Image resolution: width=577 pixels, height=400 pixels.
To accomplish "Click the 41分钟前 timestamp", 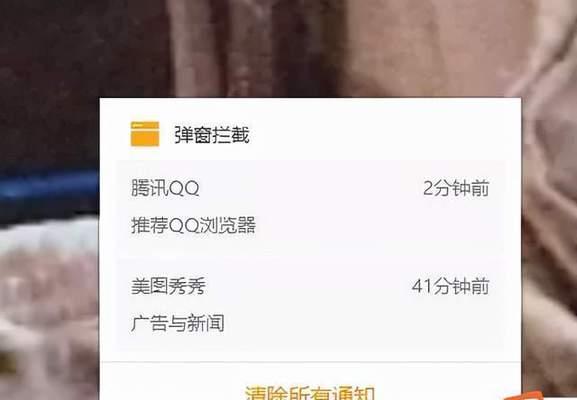I will (x=451, y=286).
